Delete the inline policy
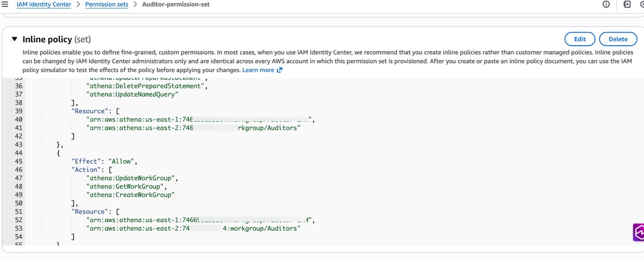 pos(618,39)
